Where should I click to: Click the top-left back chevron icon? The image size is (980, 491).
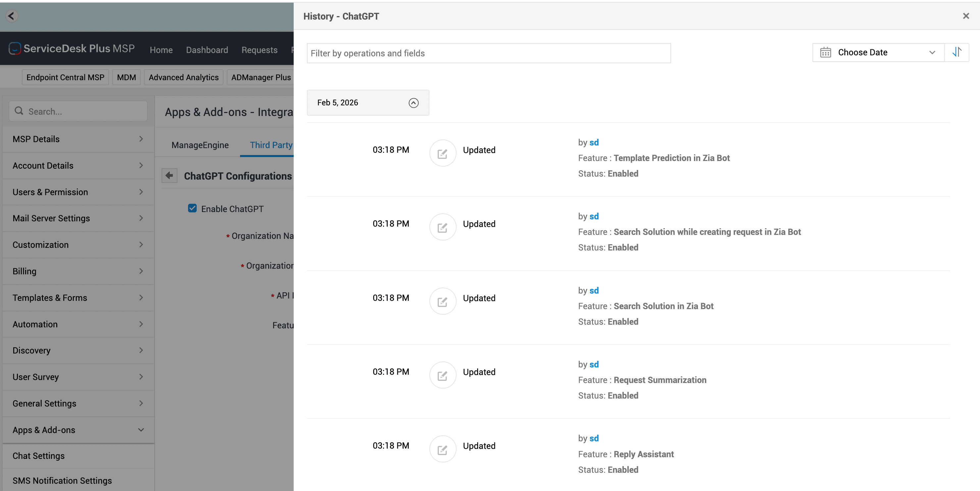click(11, 16)
